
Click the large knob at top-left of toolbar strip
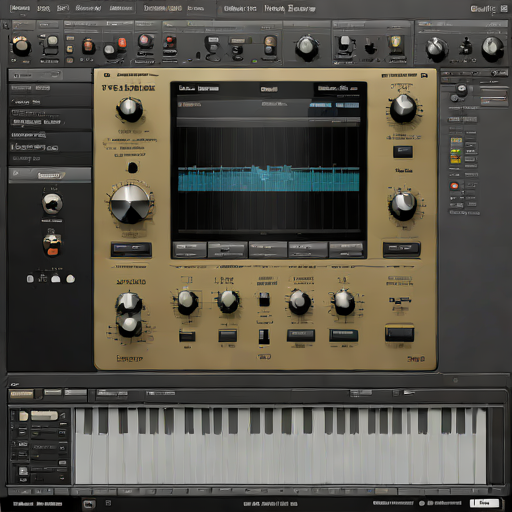[x=22, y=47]
